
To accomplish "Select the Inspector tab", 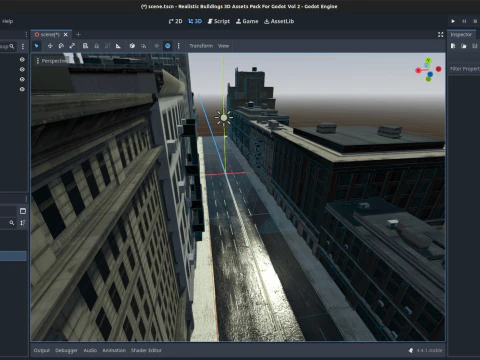I will [461, 35].
